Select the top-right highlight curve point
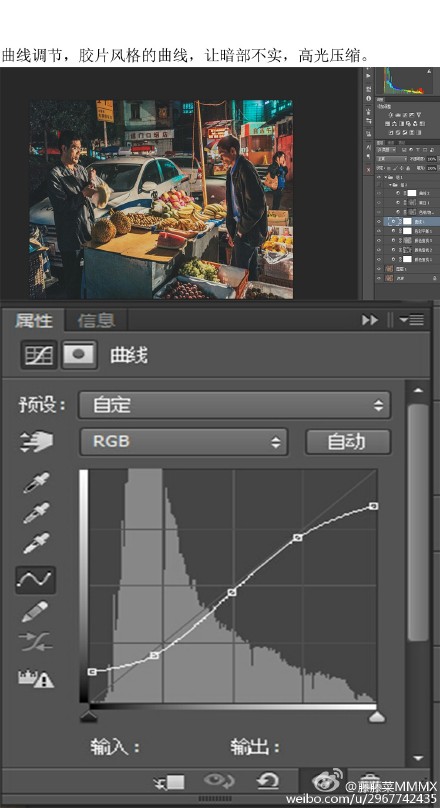 (374, 506)
